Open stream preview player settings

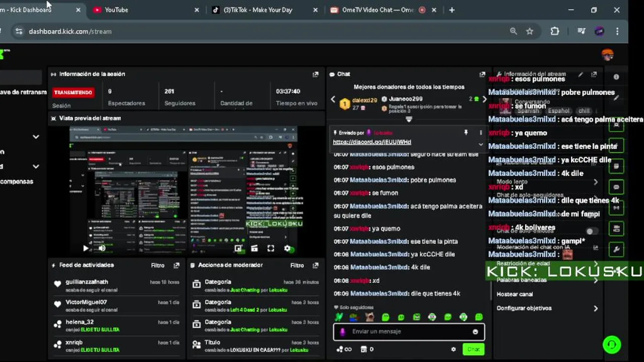pyautogui.click(x=287, y=248)
